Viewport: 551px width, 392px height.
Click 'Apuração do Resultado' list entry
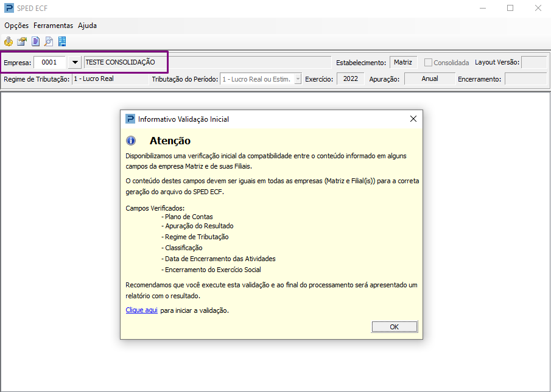(x=199, y=226)
